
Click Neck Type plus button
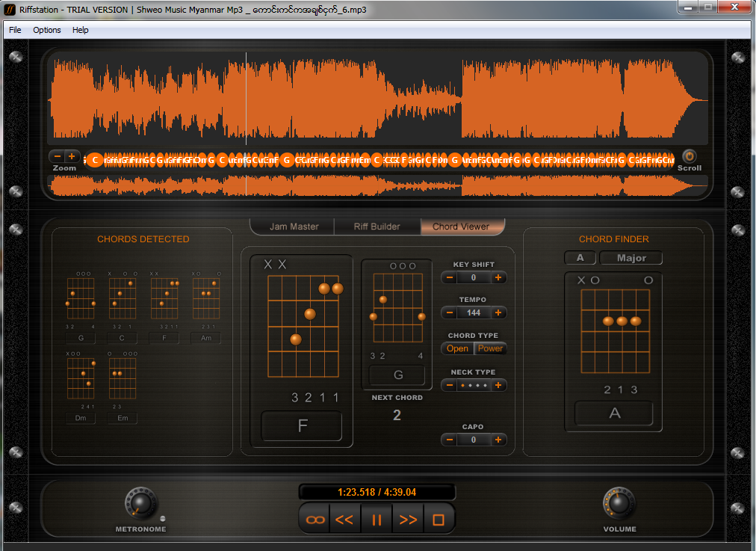(498, 385)
